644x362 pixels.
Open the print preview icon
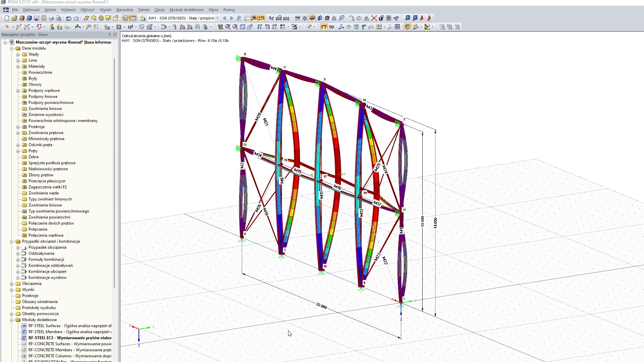click(x=59, y=18)
